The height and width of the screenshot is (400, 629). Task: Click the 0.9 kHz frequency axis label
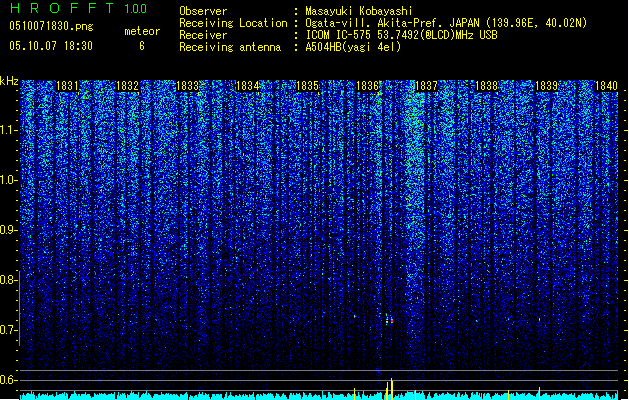pyautogui.click(x=8, y=230)
